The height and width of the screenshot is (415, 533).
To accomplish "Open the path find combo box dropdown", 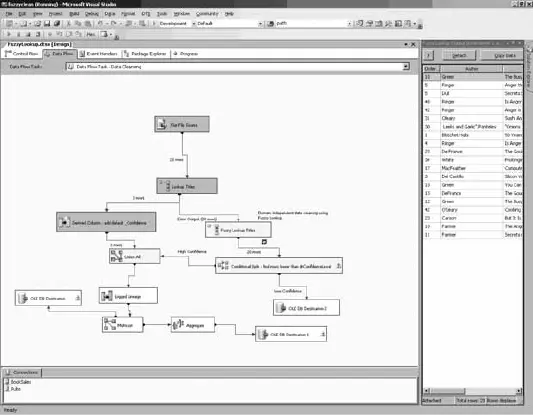I will point(349,23).
